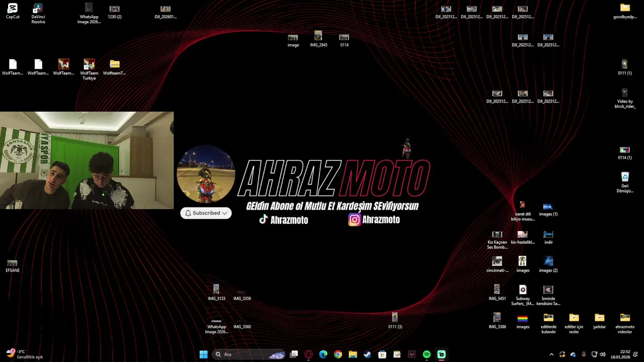The width and height of the screenshot is (644, 362).
Task: Select the kis-hastalikl... image file
Action: pyautogui.click(x=523, y=237)
